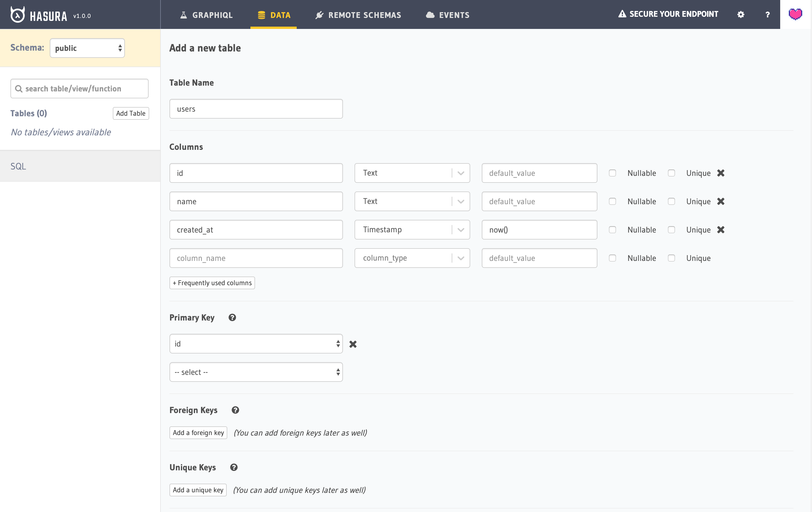Screen dimensions: 812x512
Task: Open the second primary key select dropdown
Action: [x=256, y=372]
